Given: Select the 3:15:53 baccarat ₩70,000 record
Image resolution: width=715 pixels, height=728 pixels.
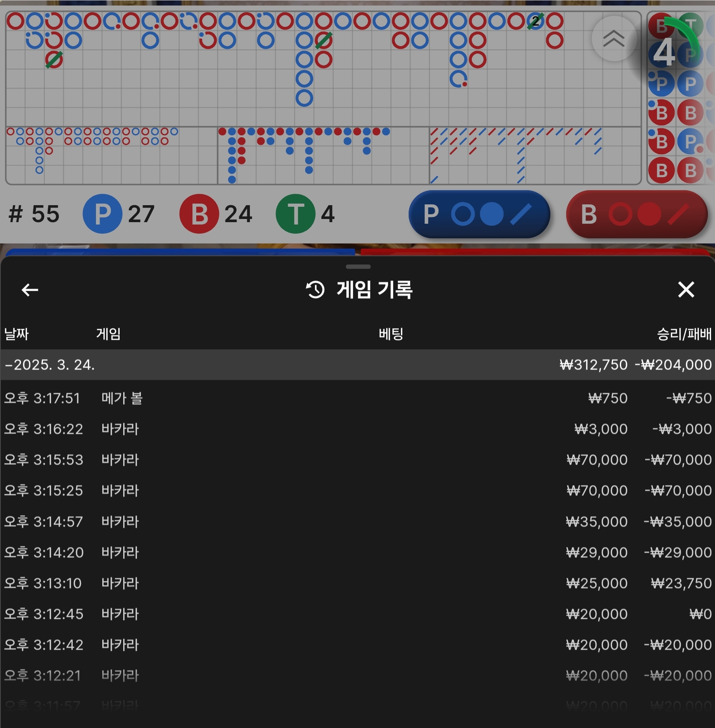Looking at the screenshot, I should tap(357, 460).
